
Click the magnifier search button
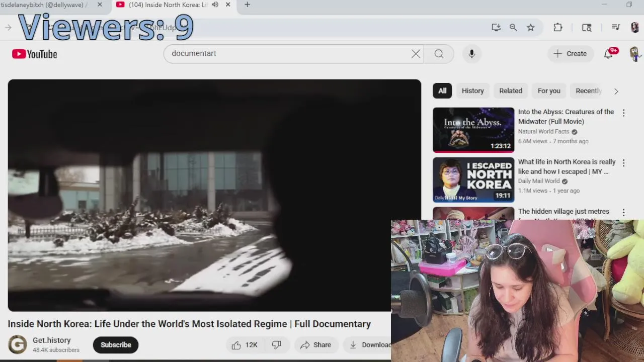click(x=439, y=54)
